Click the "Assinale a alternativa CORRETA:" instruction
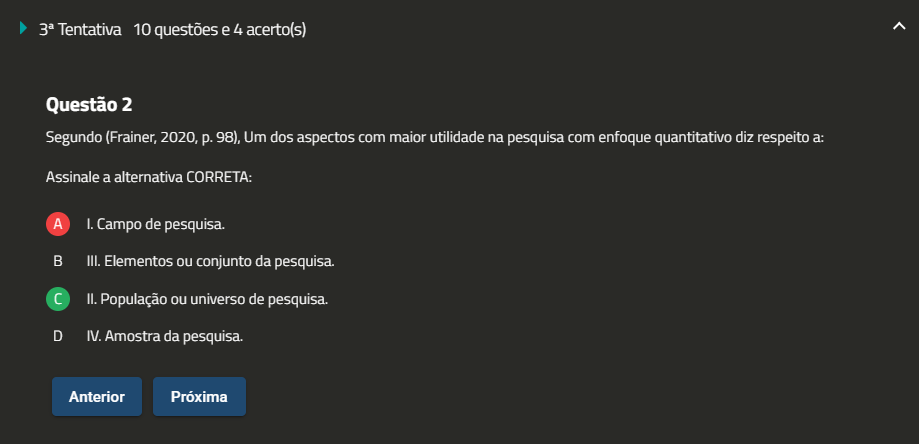Viewport: 919px width, 444px height. (x=149, y=178)
